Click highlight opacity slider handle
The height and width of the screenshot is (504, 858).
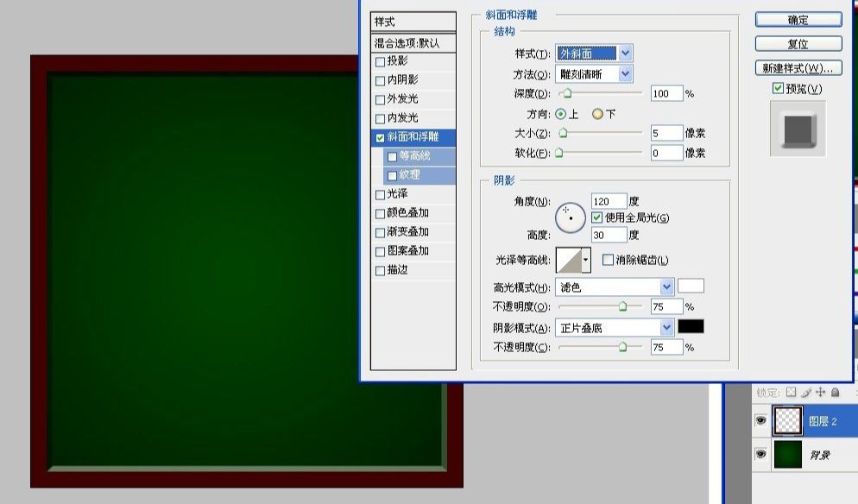pyautogui.click(x=622, y=306)
